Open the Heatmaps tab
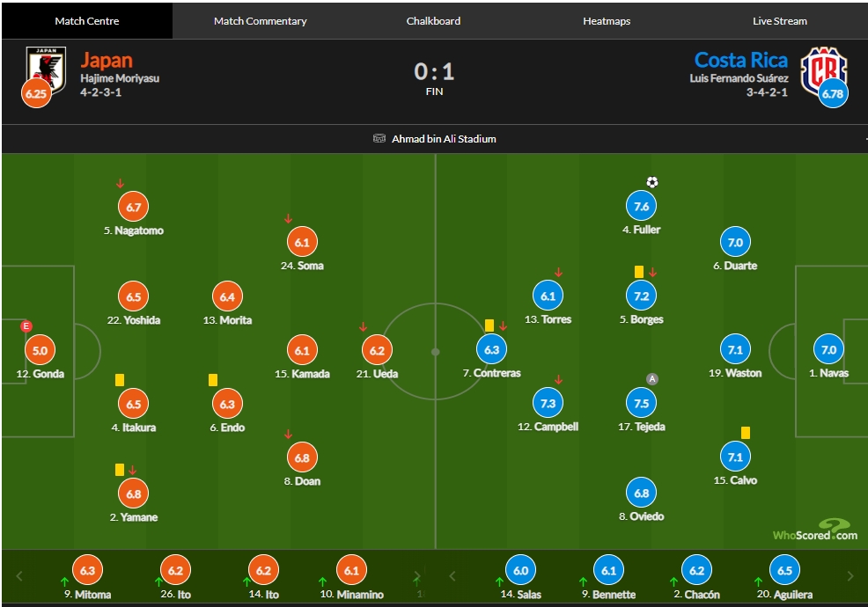 pos(607,21)
